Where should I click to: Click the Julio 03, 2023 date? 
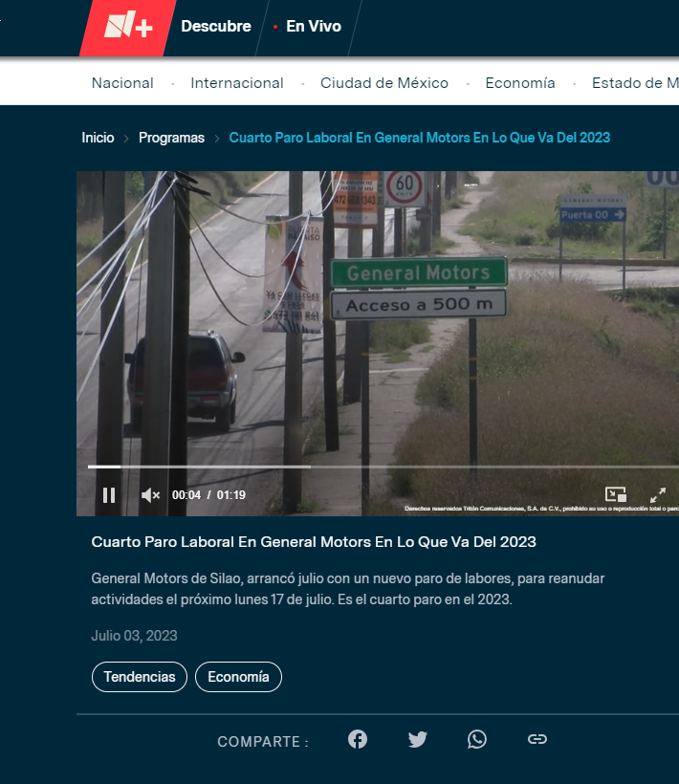tap(134, 636)
